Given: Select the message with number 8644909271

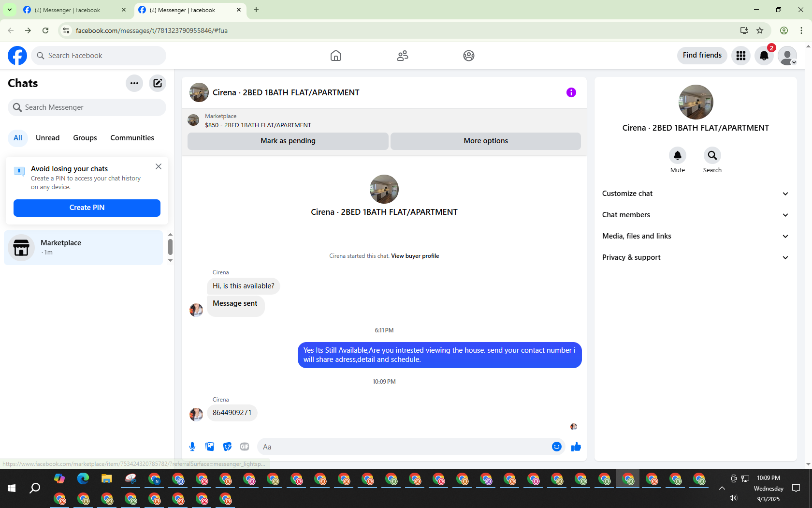Looking at the screenshot, I should pyautogui.click(x=232, y=413).
